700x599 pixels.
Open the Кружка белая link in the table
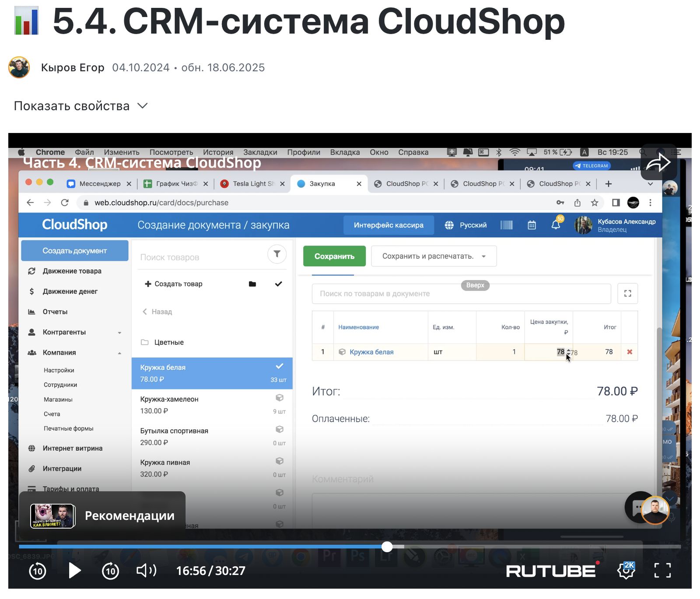pos(371,352)
